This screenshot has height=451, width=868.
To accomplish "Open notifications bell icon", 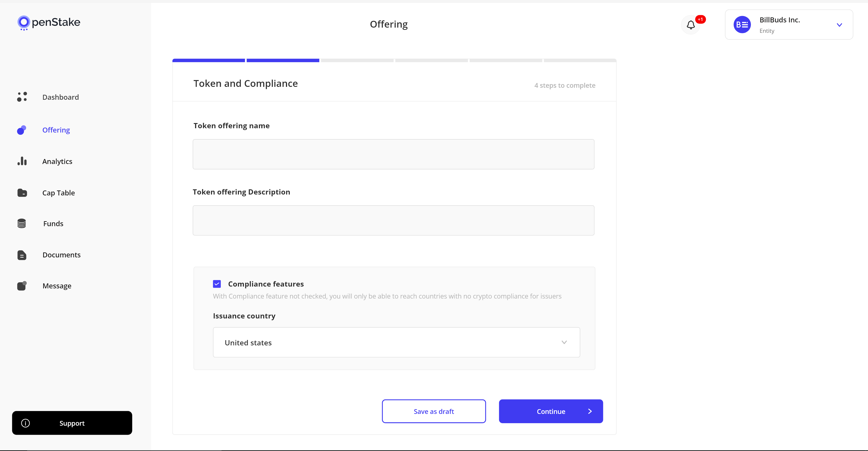I will pos(690,25).
